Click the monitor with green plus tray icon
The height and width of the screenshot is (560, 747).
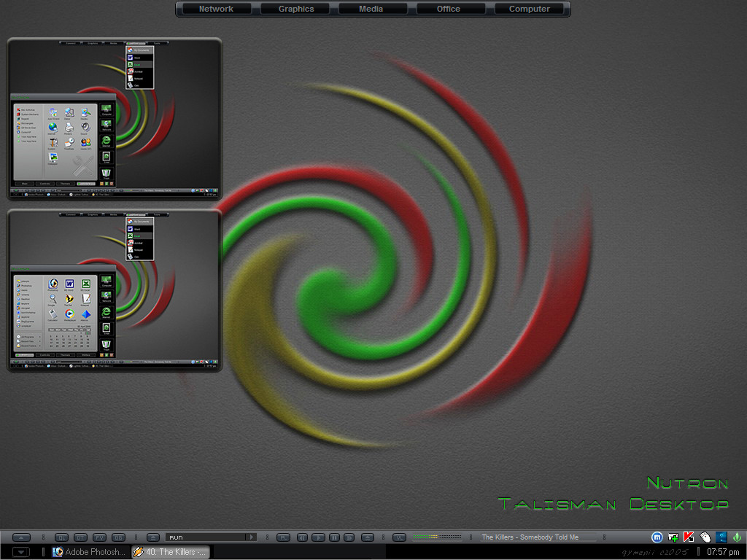(x=673, y=537)
